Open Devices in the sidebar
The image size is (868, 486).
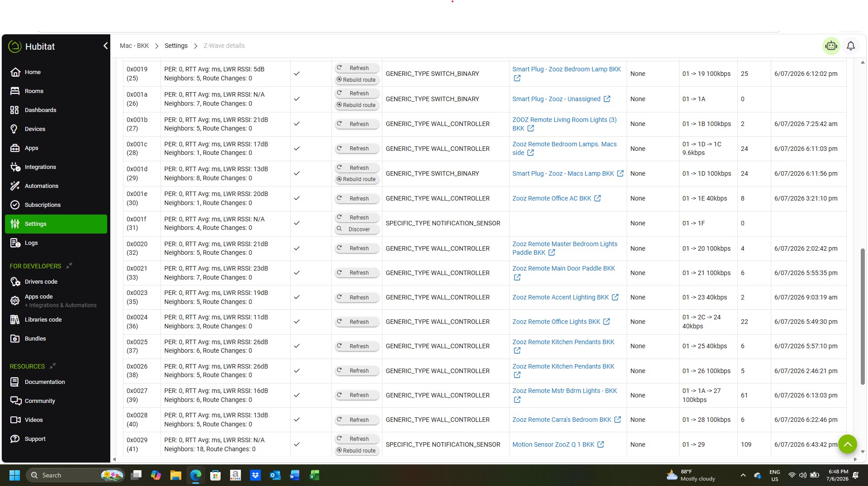(x=56, y=129)
